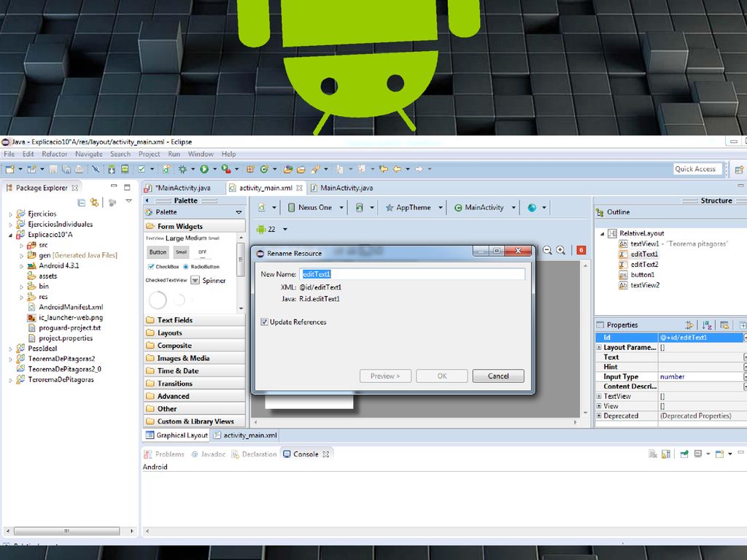The height and width of the screenshot is (560, 747).
Task: Click the New Java Class icon
Action: (264, 169)
